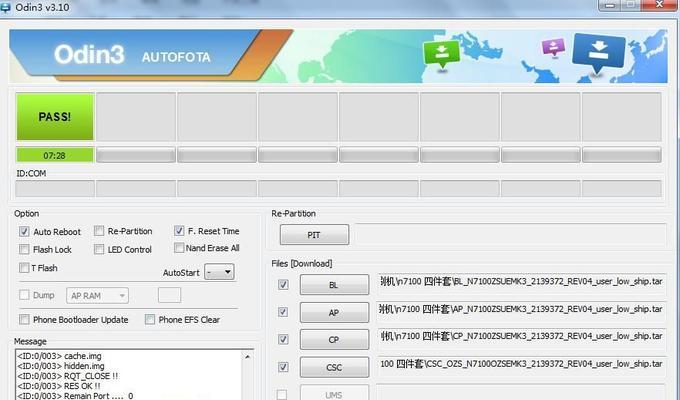Click the AP file button
680x400 pixels.
click(x=334, y=312)
